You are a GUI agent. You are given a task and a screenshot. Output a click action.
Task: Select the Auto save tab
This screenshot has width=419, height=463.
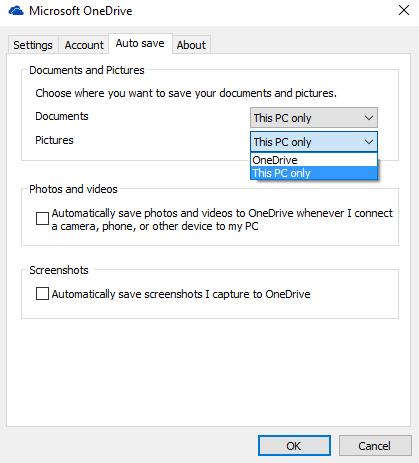tap(140, 43)
